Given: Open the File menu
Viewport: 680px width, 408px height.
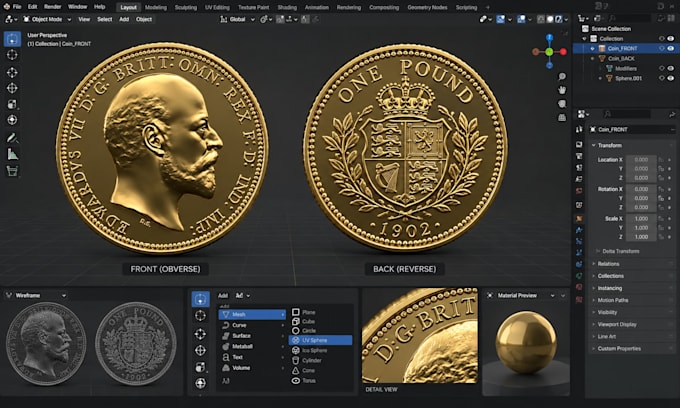Looking at the screenshot, I should [x=17, y=7].
